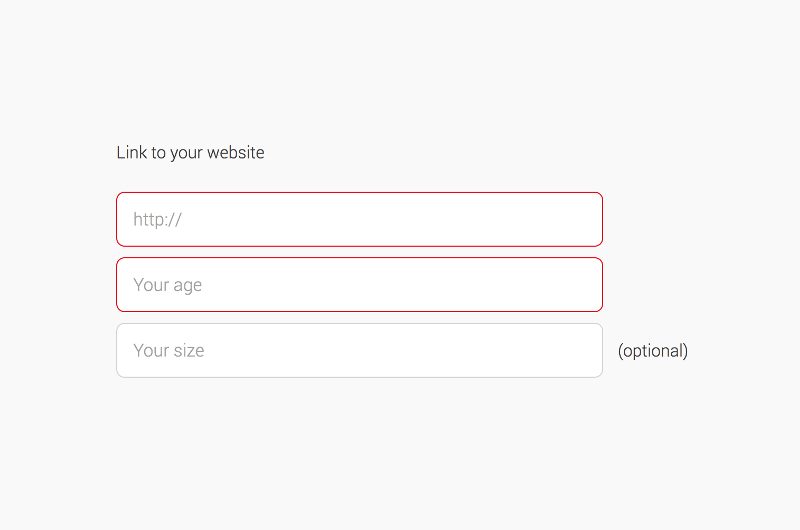
Task: Click the word 'website' in the label
Action: [236, 153]
